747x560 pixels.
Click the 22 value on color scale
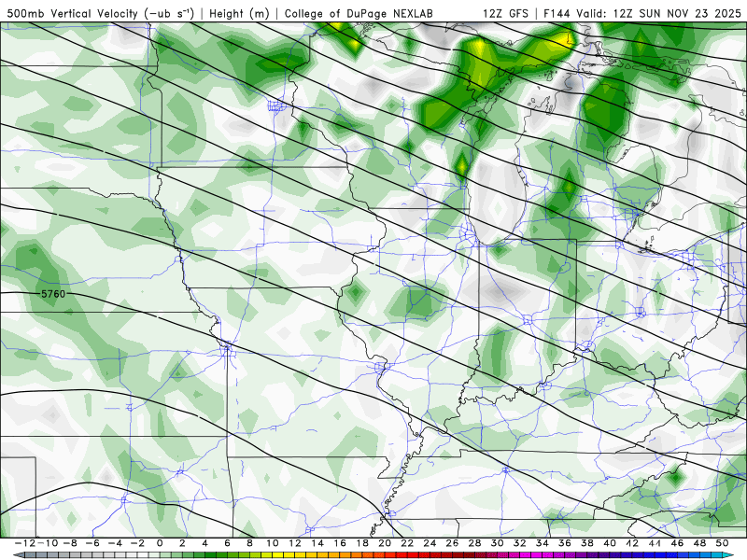407,543
